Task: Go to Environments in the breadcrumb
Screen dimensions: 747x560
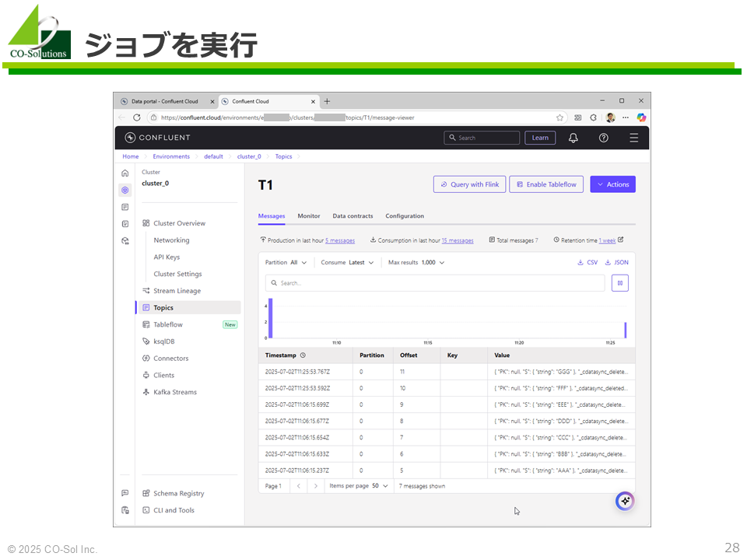Action: click(171, 156)
